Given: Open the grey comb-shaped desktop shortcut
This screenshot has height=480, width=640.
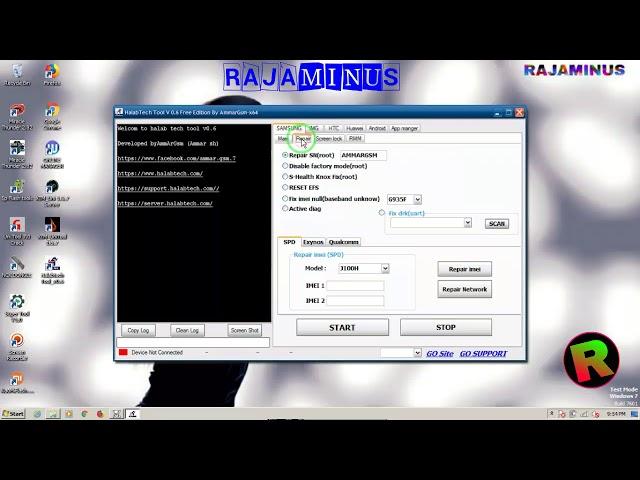Looking at the screenshot, I should point(17,267).
